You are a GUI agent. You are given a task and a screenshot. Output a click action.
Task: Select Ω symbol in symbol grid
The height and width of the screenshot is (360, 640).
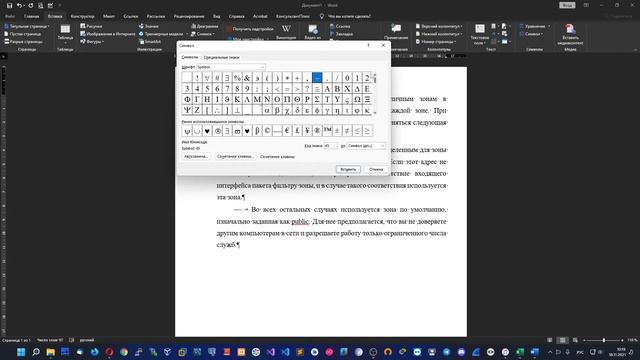(357, 99)
